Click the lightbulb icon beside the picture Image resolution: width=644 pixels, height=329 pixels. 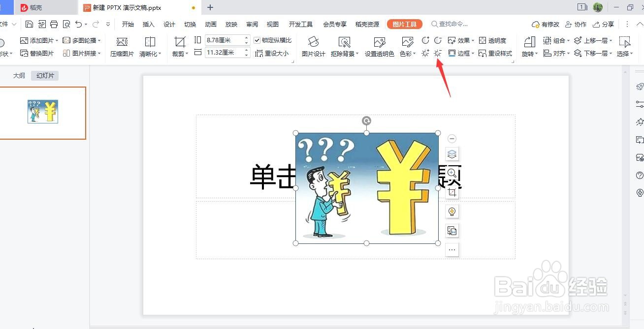(x=451, y=211)
